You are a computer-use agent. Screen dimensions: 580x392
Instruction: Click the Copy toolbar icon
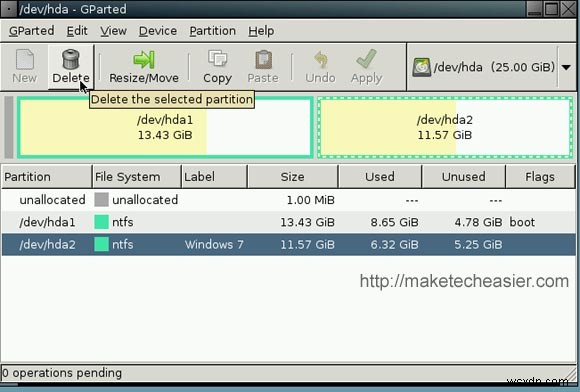coord(218,59)
